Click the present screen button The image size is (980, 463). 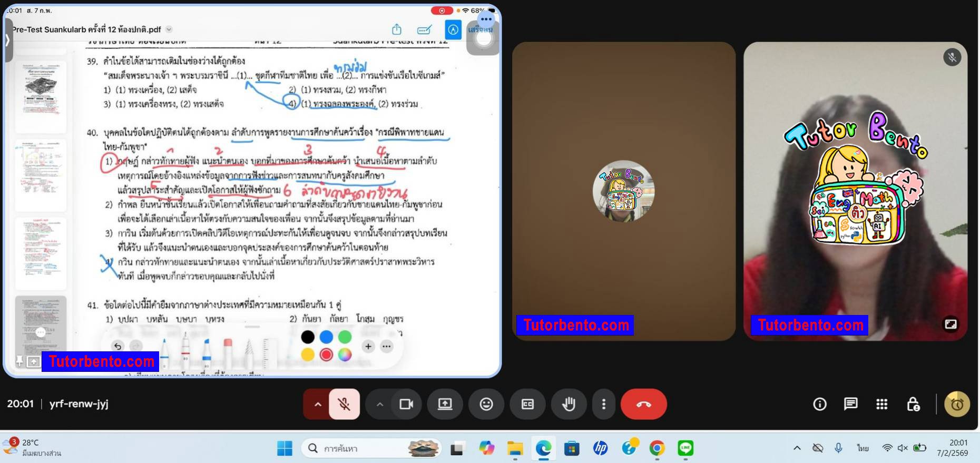coord(445,404)
